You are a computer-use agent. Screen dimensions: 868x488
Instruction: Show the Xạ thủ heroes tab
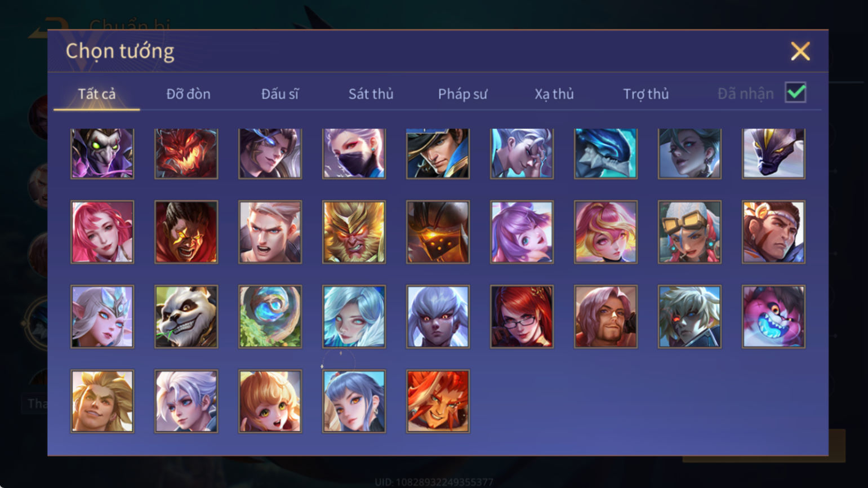coord(554,94)
